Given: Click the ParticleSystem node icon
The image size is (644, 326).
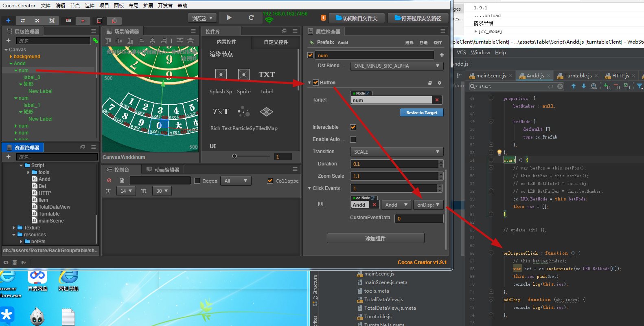Looking at the screenshot, I should pos(244,112).
